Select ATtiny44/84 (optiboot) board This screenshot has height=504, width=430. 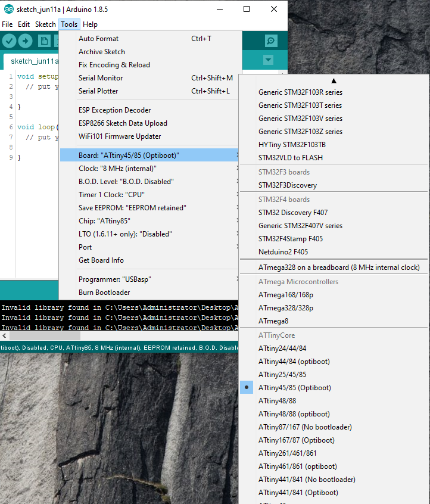(x=334, y=362)
